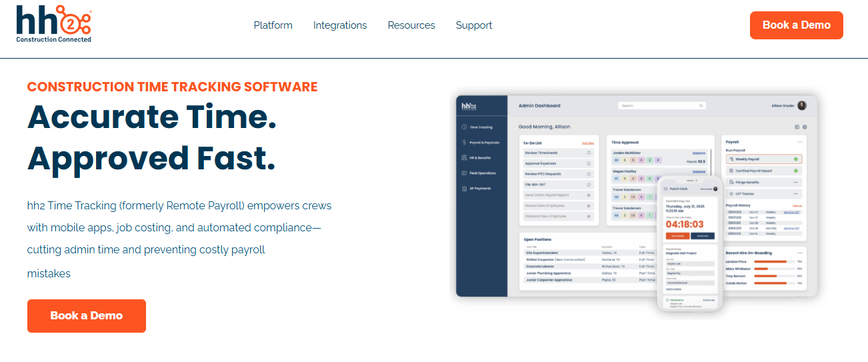This screenshot has width=868, height=362.
Task: Click Send to ERP on first history row
Action: coord(791,212)
